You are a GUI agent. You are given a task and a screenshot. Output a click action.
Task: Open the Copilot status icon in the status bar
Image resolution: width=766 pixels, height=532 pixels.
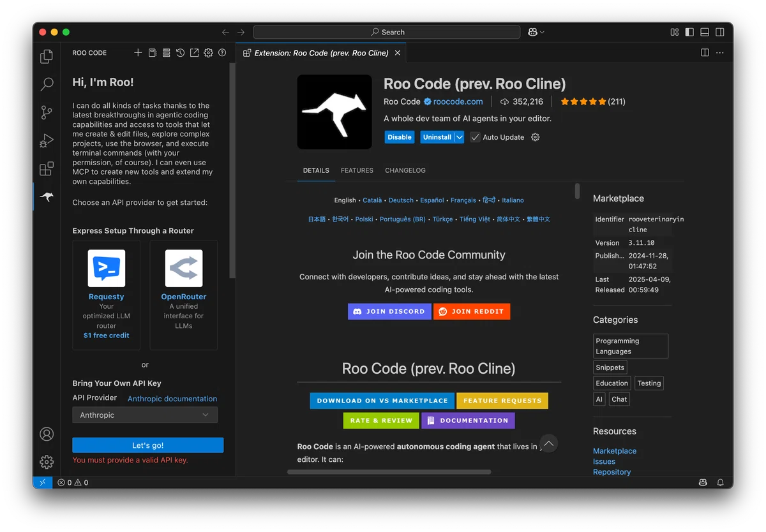point(702,482)
